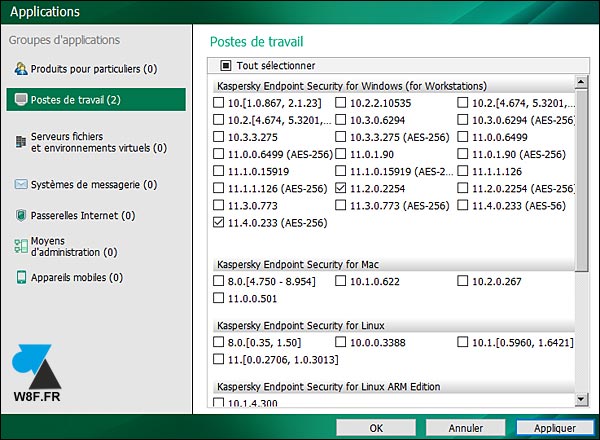Click the Postes de travail monitor icon
The width and height of the screenshot is (600, 440).
point(21,99)
